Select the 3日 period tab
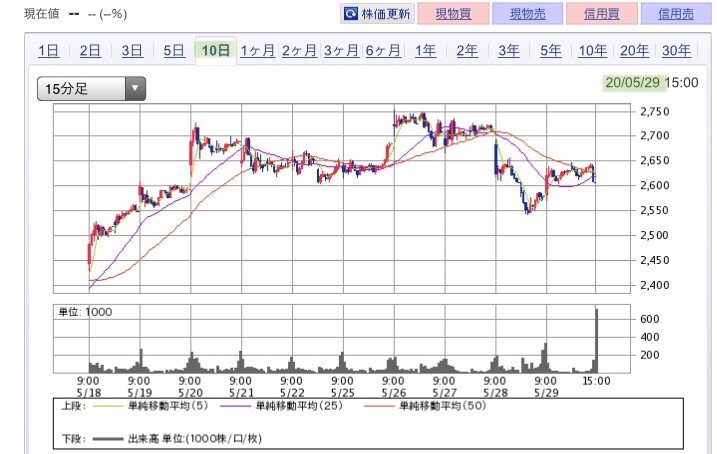Screen dimensions: 717x454 [132, 50]
